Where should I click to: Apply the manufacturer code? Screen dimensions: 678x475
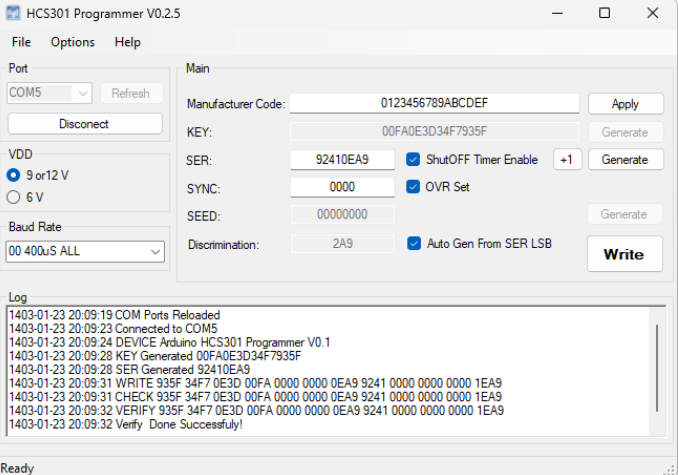coord(625,104)
